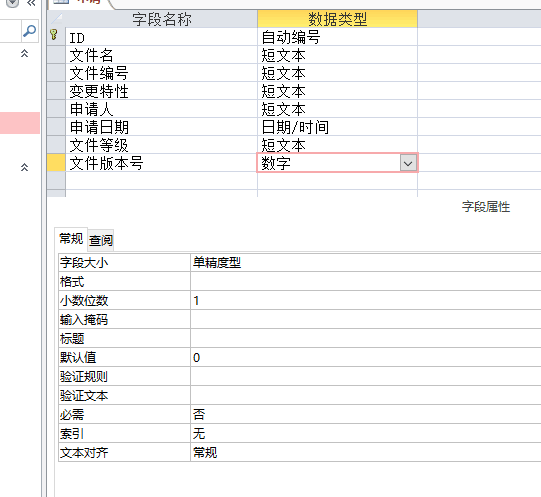Switch to the 查阅 tab
This screenshot has width=541, height=497.
click(x=100, y=240)
